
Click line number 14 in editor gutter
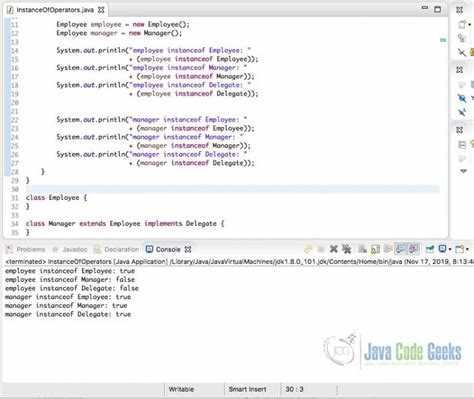point(15,51)
